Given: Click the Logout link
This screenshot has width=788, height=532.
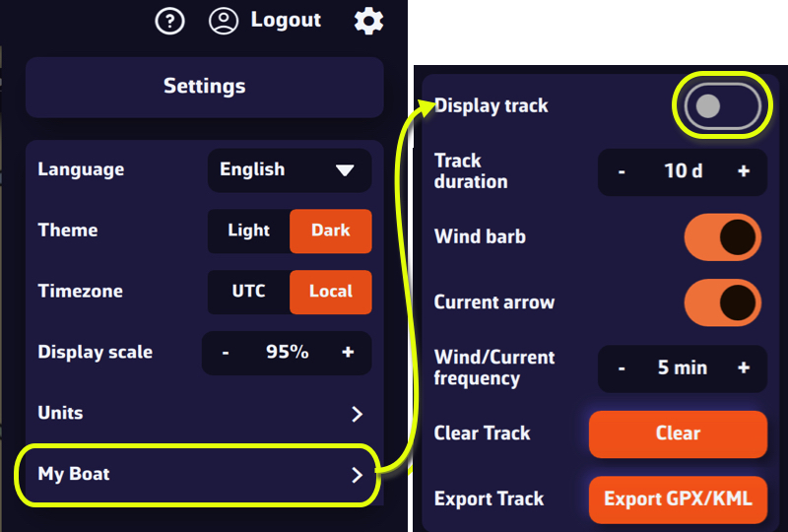Looking at the screenshot, I should [286, 20].
